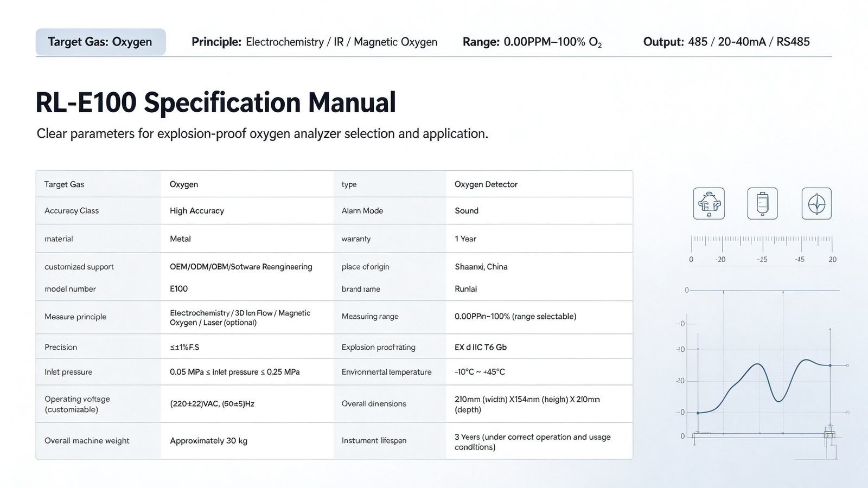Click the 3 Years lifespan value
The width and height of the screenshot is (868, 488).
(533, 442)
